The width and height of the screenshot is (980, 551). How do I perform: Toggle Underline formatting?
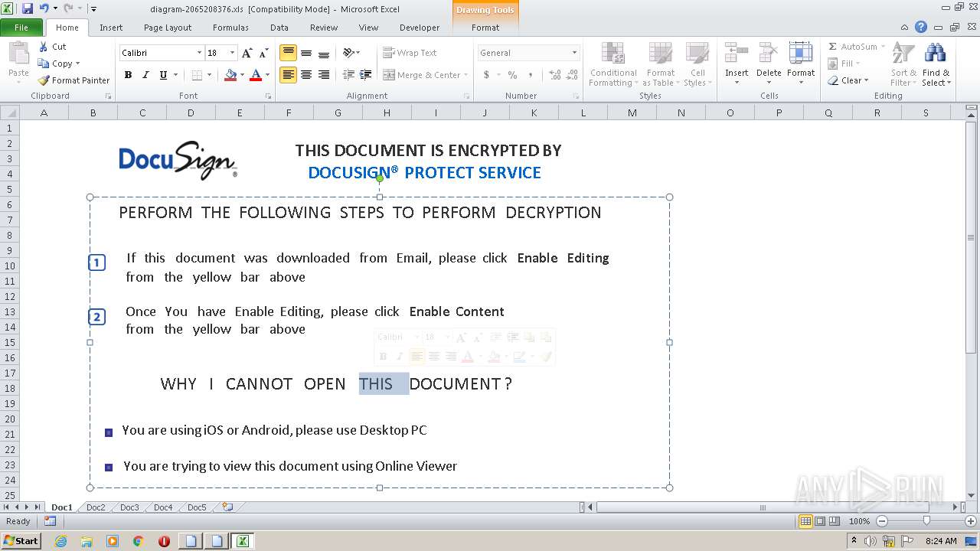click(163, 75)
